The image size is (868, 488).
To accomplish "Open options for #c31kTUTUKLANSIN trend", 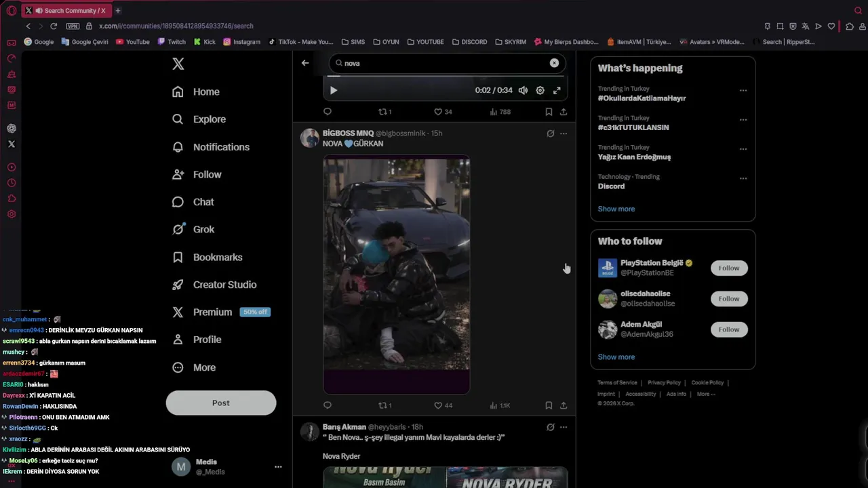I will tap(743, 119).
